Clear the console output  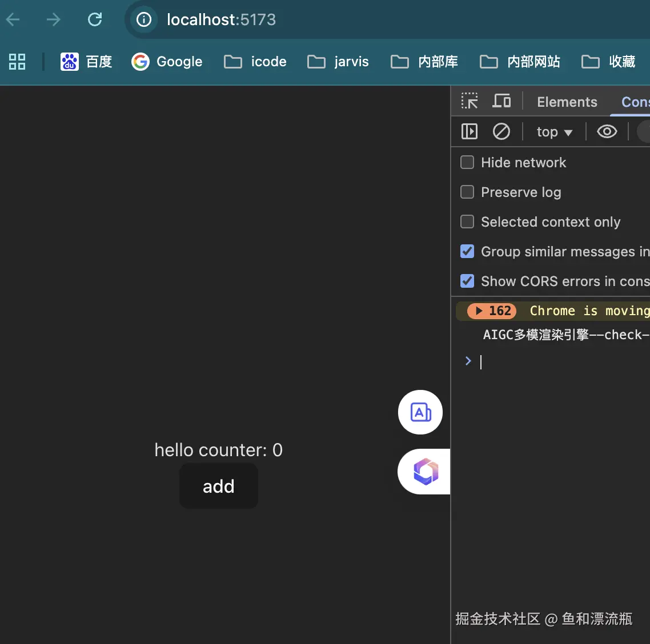coord(501,131)
